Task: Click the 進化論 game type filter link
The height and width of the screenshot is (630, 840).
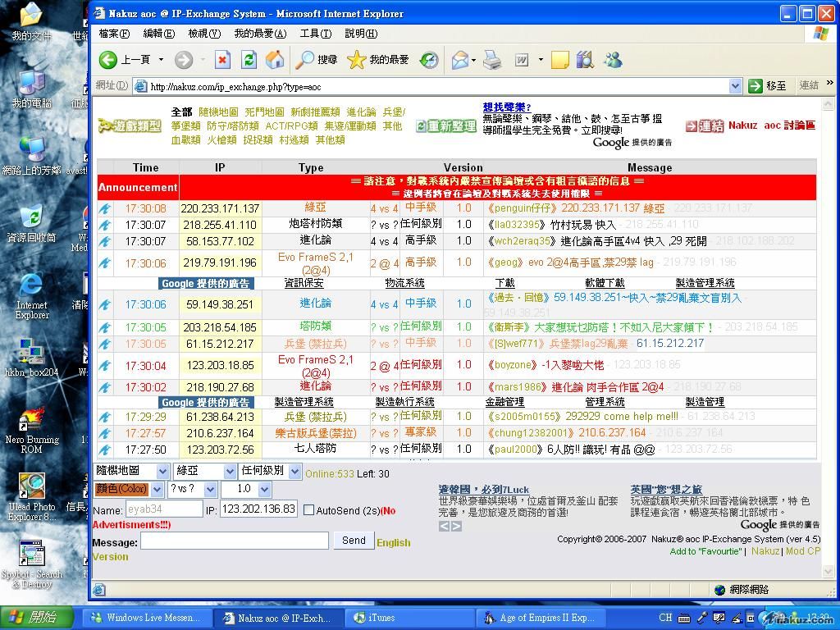Action: pos(361,112)
